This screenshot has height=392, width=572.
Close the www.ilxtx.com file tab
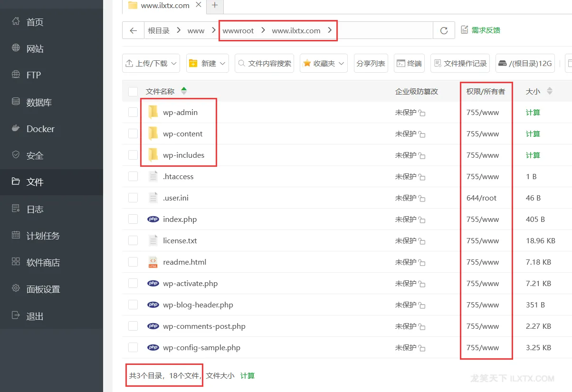[x=198, y=5]
